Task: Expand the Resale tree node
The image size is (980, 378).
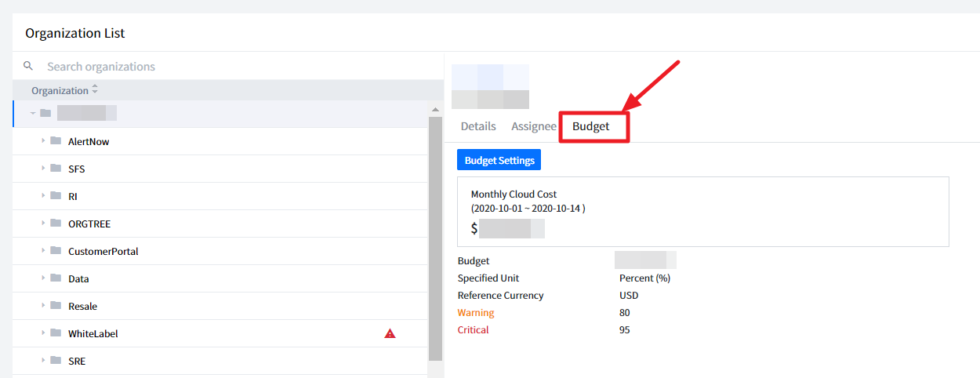Action: coord(43,306)
